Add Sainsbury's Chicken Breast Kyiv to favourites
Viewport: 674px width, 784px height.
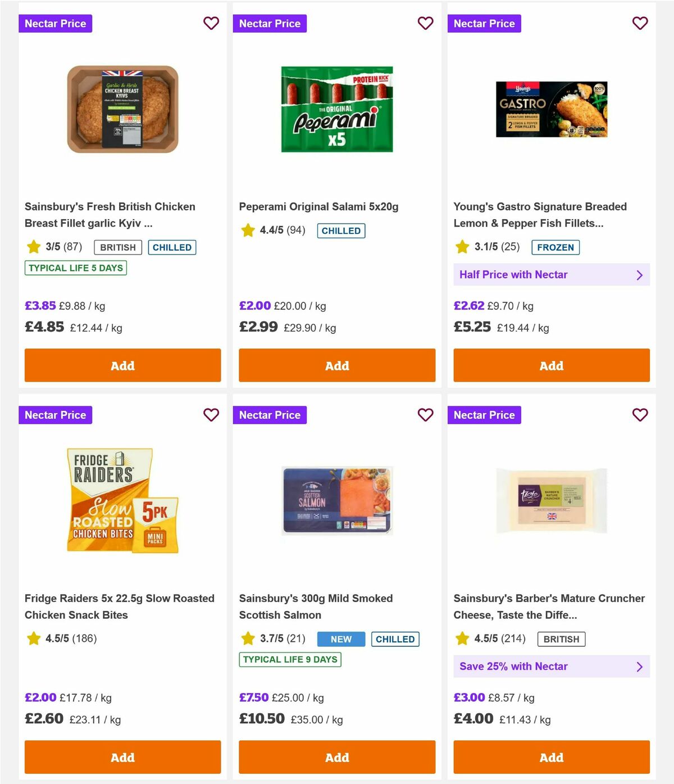point(211,23)
